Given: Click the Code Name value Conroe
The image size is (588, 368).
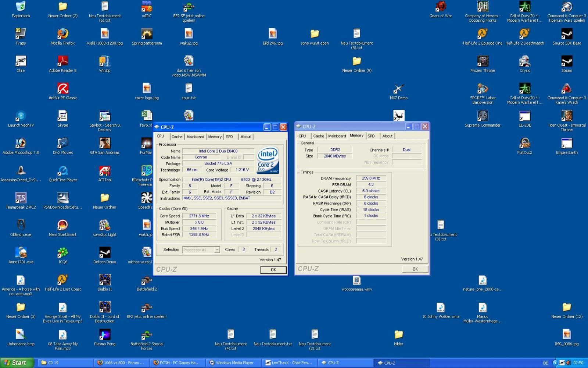Looking at the screenshot, I should pos(201,157).
